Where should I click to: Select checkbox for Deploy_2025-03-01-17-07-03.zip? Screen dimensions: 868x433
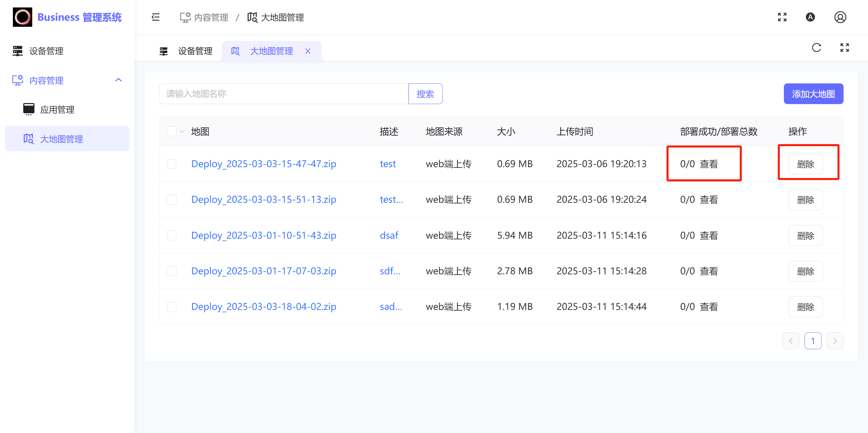tap(172, 271)
